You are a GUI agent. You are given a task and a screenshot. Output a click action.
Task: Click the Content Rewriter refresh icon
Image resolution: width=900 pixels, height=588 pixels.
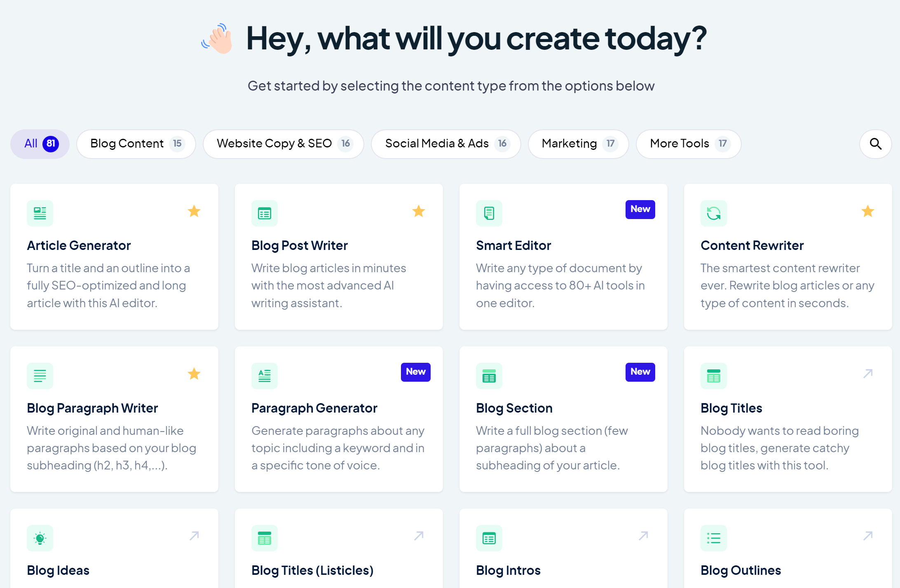tap(714, 213)
